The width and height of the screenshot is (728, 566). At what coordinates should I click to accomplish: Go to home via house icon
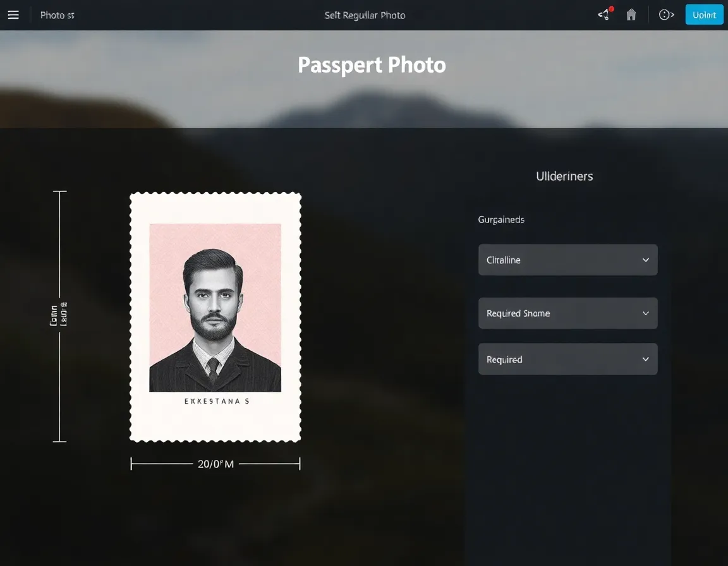[631, 15]
